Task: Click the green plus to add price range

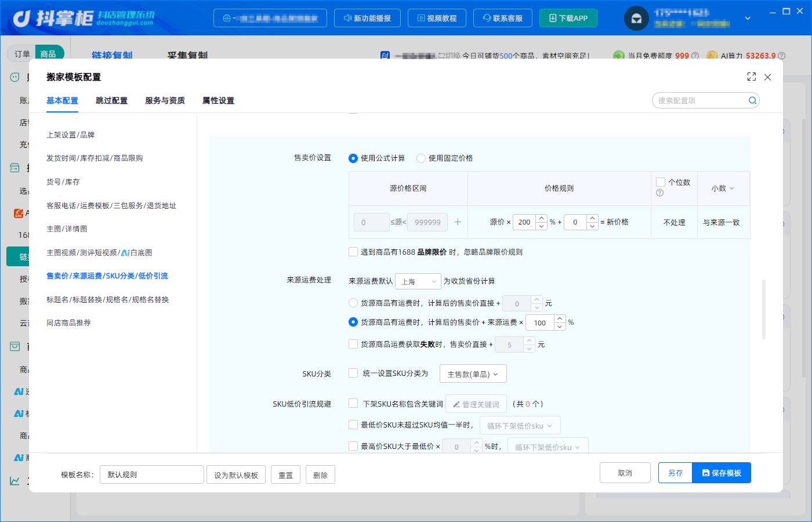Action: point(458,222)
